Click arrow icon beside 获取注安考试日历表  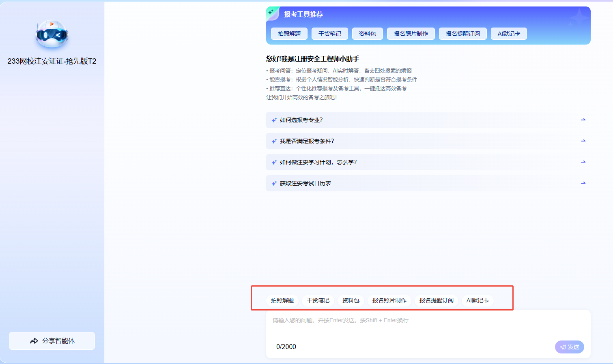pos(583,183)
